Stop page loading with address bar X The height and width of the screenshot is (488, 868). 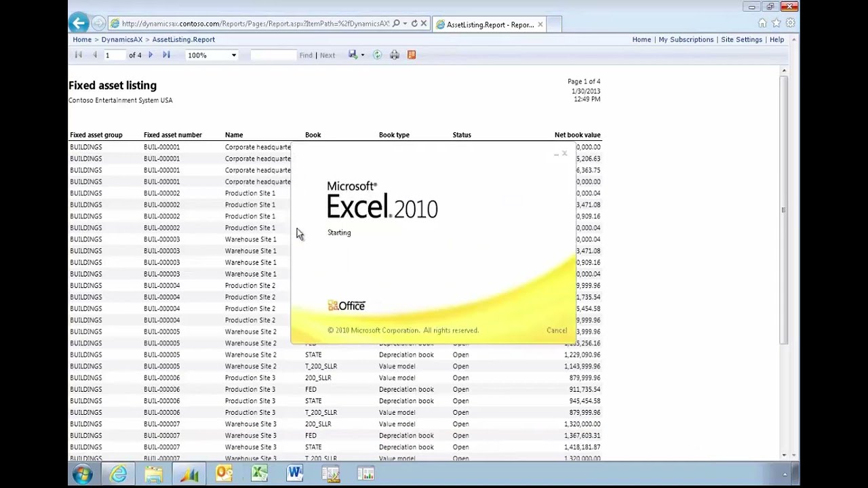click(424, 24)
